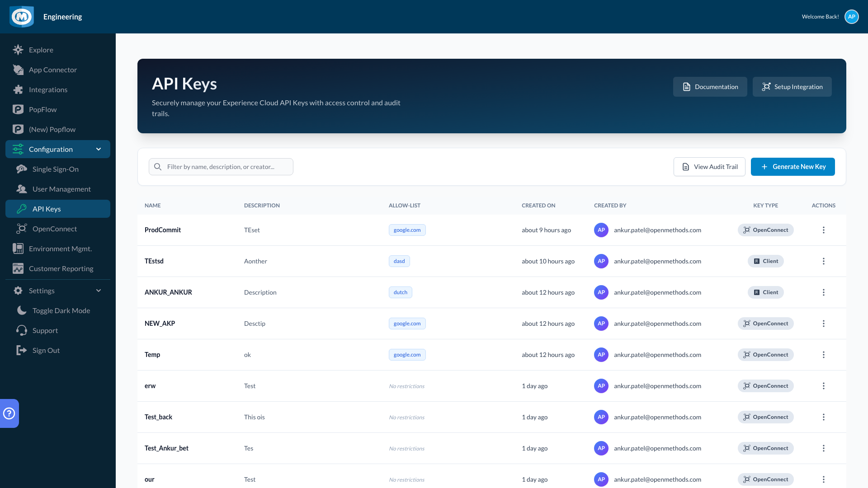Click View Audit Trail
The height and width of the screenshot is (488, 868).
coord(709,167)
